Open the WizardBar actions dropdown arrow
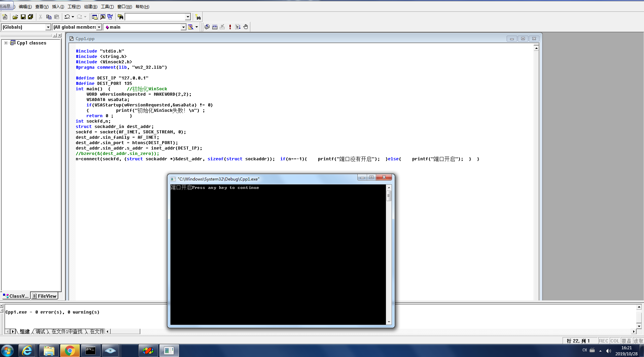Image resolution: width=644 pixels, height=357 pixels. [196, 27]
